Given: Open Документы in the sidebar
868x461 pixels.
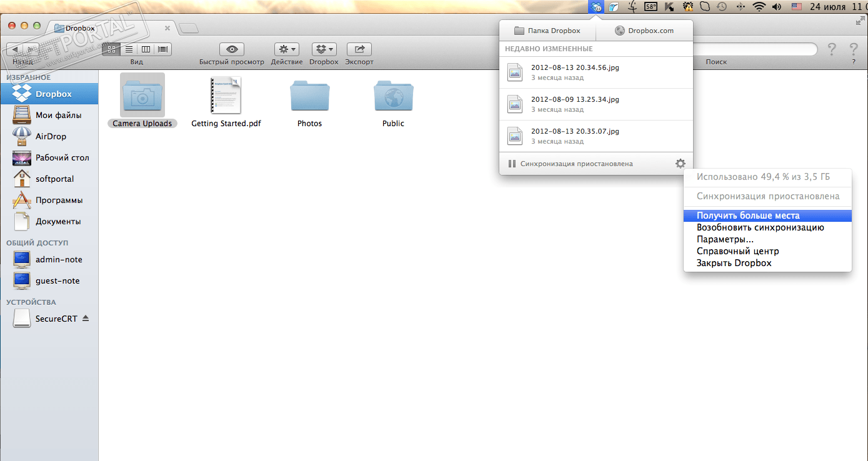Looking at the screenshot, I should (49, 221).
